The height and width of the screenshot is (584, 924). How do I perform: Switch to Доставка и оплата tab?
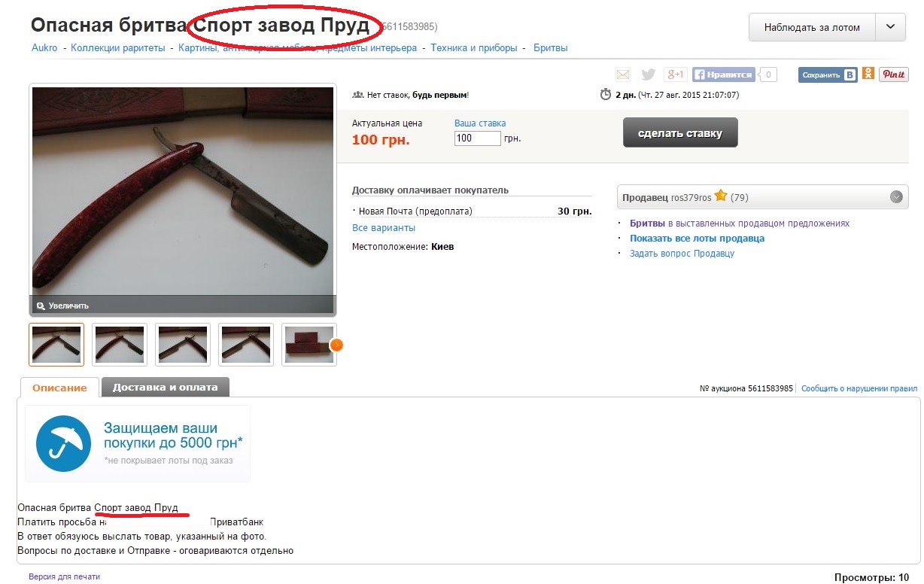pyautogui.click(x=166, y=387)
